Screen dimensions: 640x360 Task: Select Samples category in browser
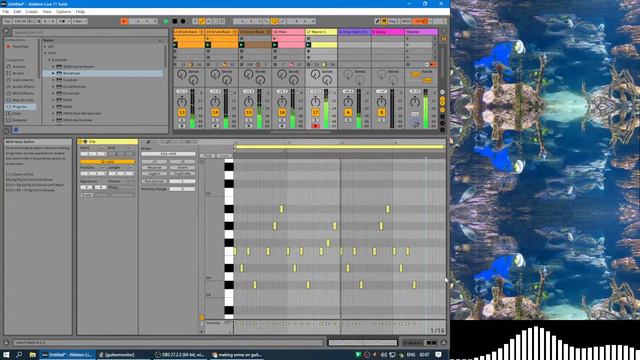(x=20, y=120)
